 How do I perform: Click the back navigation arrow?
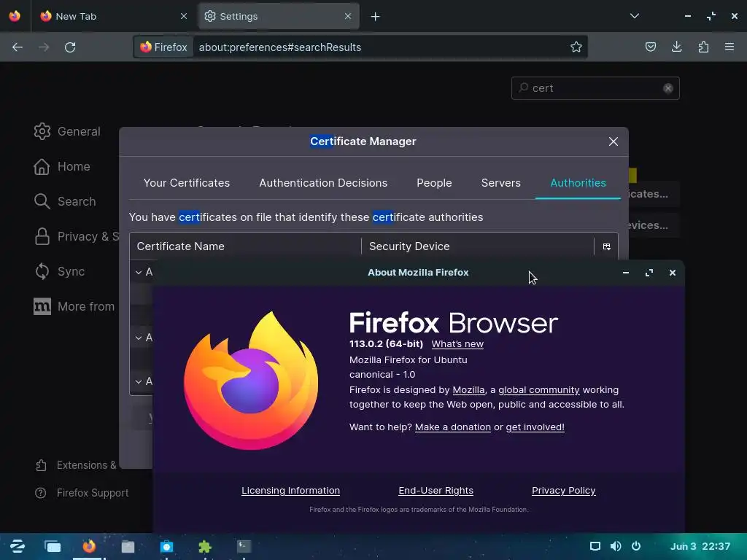pos(18,47)
